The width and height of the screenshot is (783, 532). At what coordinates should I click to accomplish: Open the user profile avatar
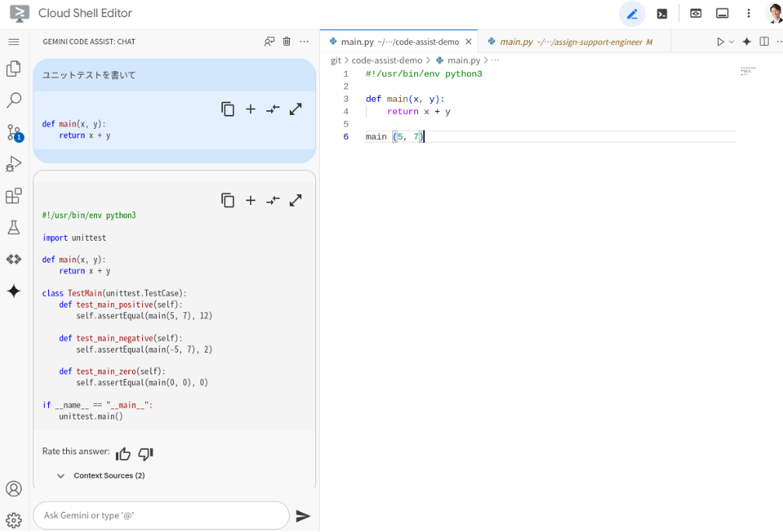(774, 13)
